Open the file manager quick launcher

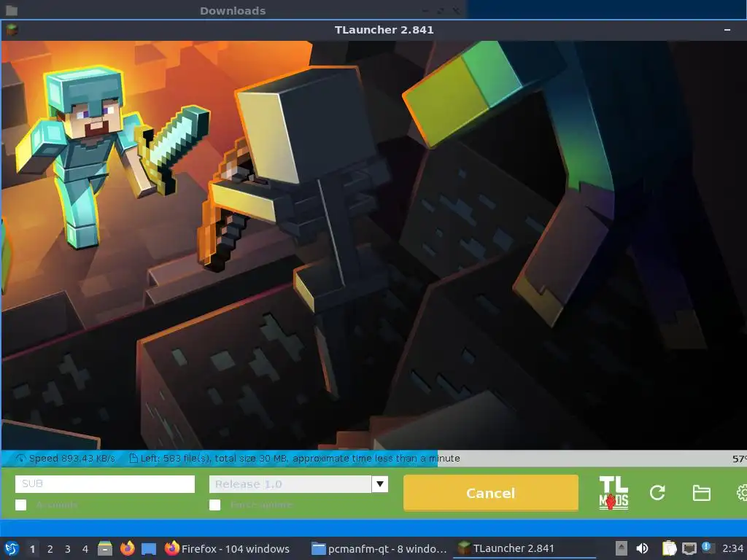[x=105, y=548]
